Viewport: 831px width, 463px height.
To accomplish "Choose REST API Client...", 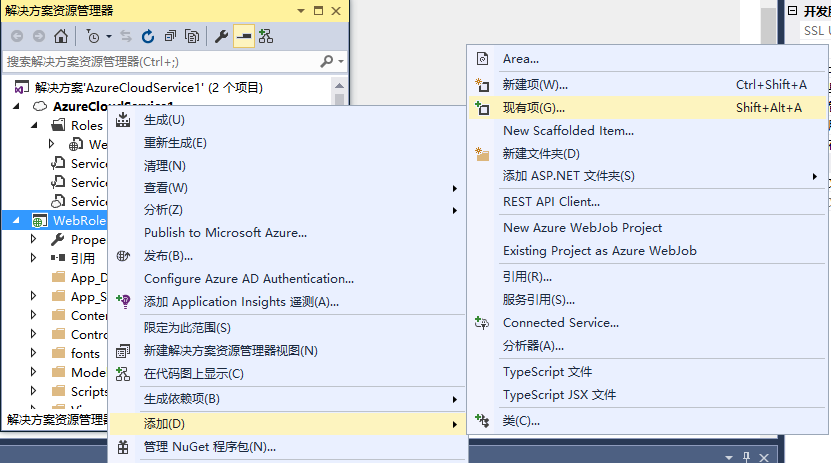I will [648, 202].
